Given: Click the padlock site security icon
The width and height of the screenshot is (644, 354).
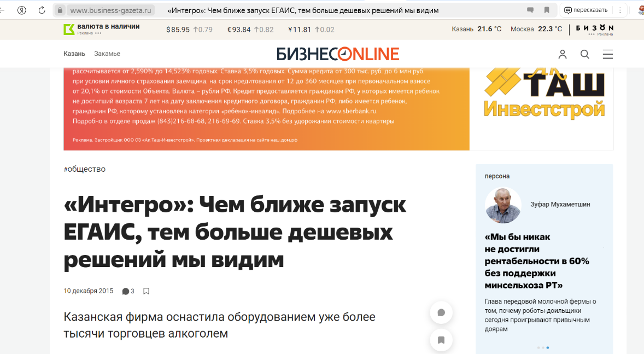Looking at the screenshot, I should (60, 10).
